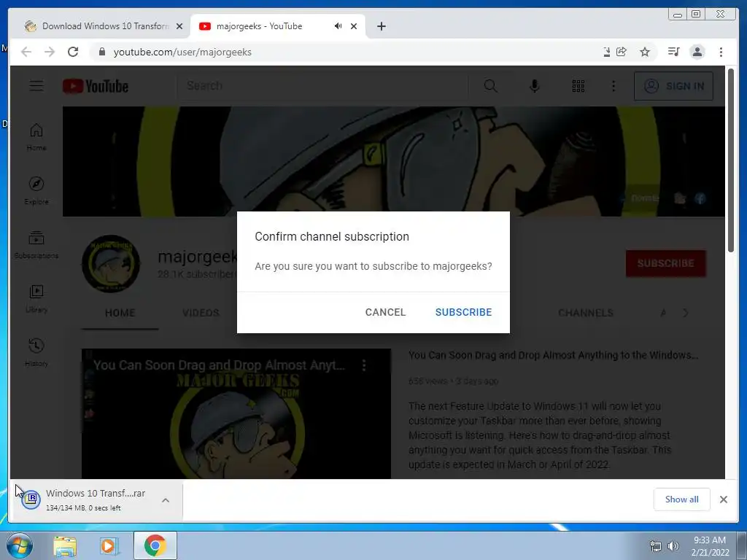Open Windows Media Player from taskbar
Image resolution: width=747 pixels, height=560 pixels.
pyautogui.click(x=109, y=545)
